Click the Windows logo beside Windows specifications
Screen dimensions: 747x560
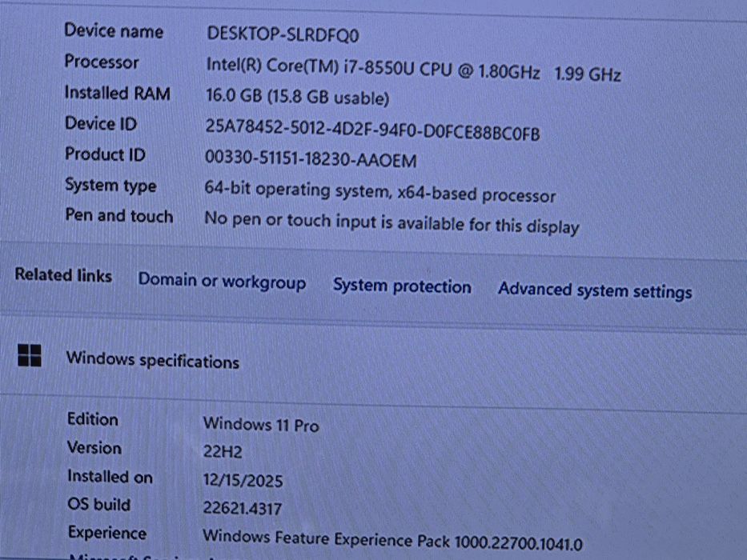[30, 355]
